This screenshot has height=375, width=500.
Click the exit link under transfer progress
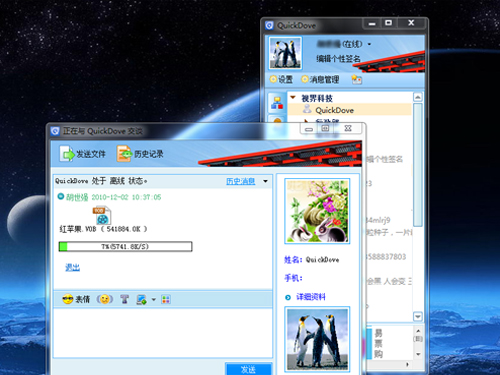coord(72,267)
